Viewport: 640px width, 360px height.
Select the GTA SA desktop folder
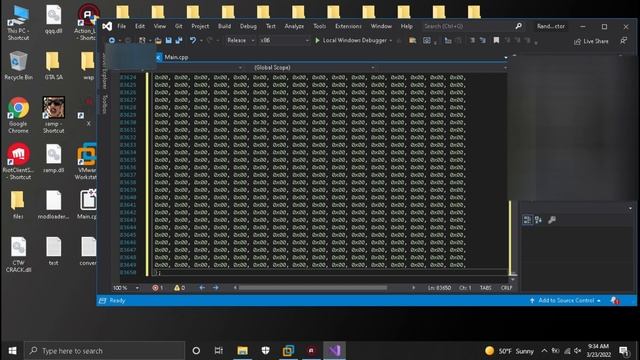coord(53,65)
